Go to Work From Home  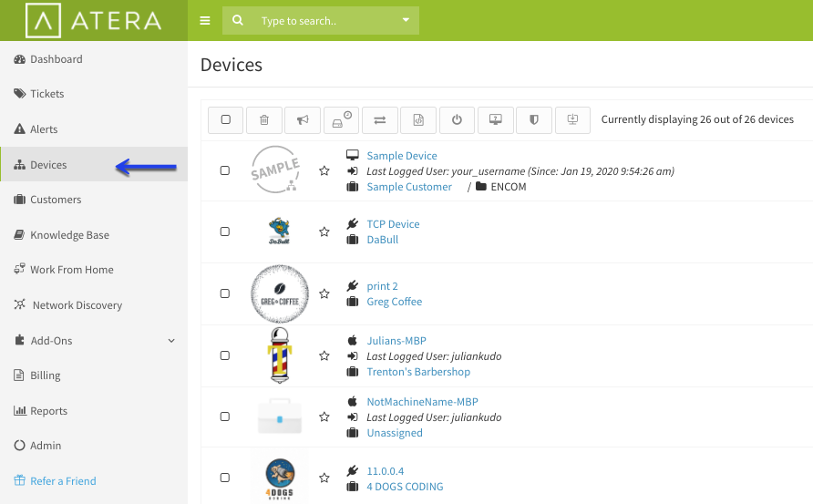click(x=93, y=270)
